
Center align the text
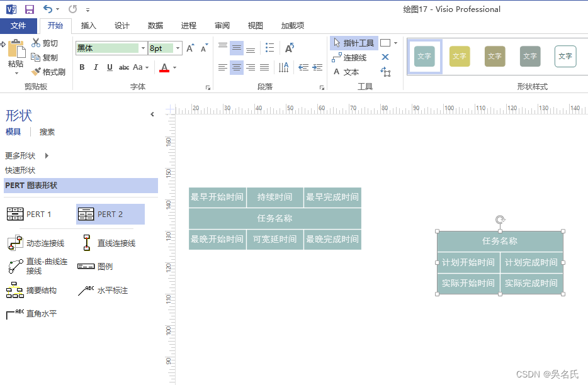237,67
